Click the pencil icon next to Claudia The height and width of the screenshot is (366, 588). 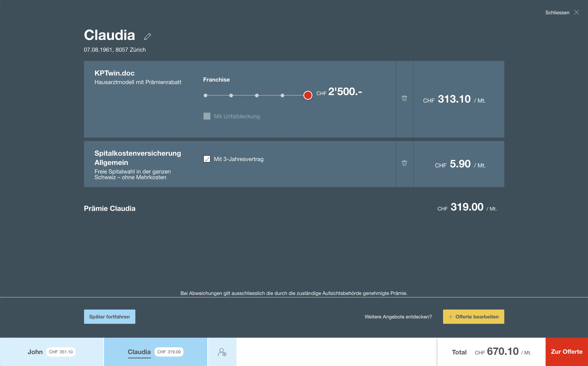(x=148, y=37)
